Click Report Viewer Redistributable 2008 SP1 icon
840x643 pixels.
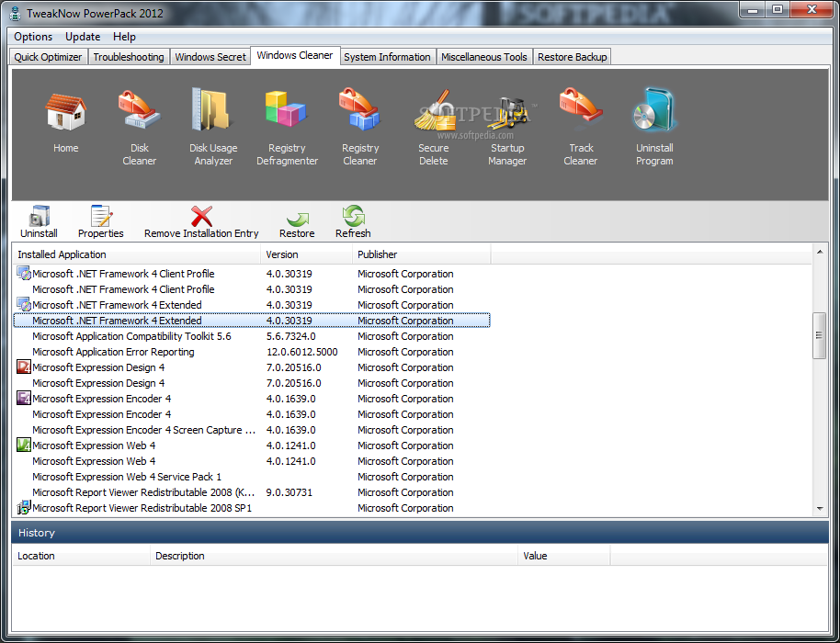coord(24,508)
